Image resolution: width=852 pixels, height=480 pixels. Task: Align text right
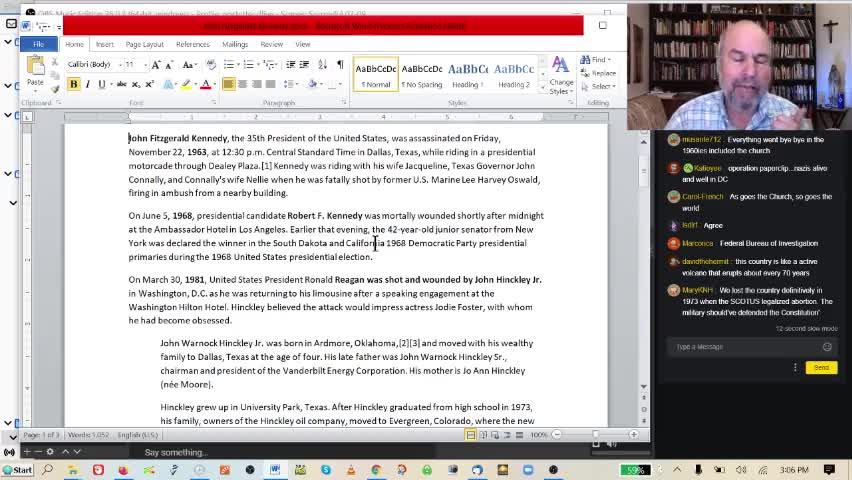256,84
